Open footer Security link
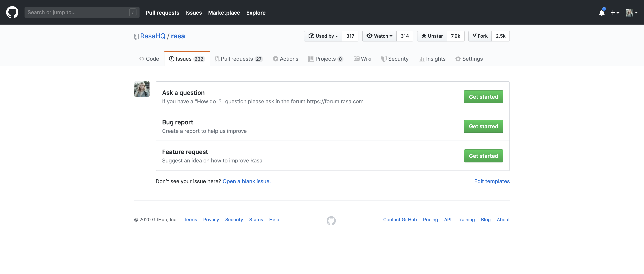 (x=234, y=220)
